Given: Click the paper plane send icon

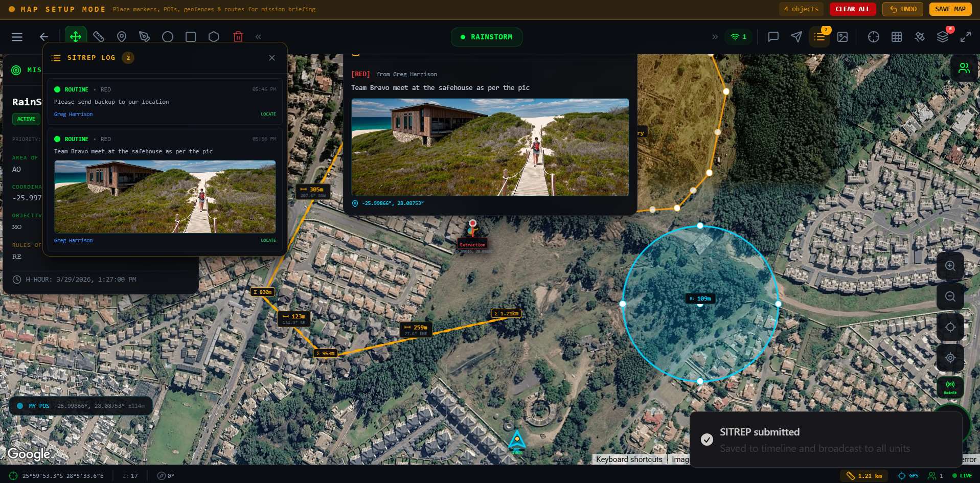Looking at the screenshot, I should (x=796, y=37).
